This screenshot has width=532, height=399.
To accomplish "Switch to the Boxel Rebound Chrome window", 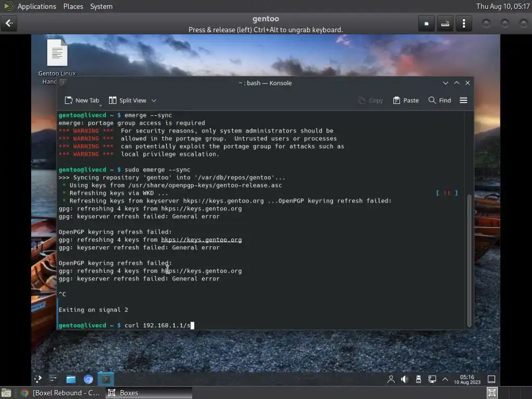I will point(61,393).
